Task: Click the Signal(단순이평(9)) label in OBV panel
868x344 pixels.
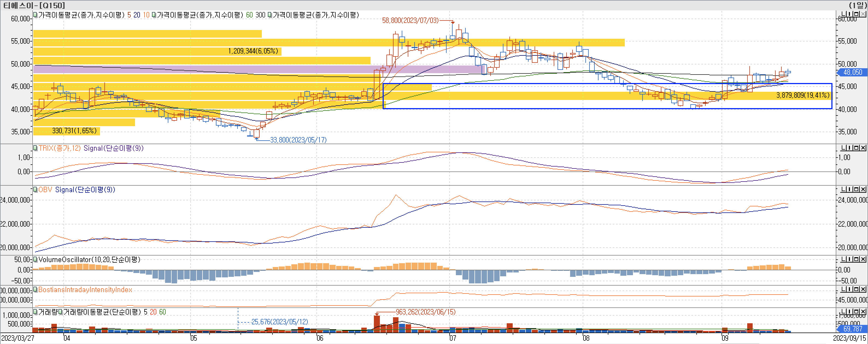Action: tap(85, 190)
